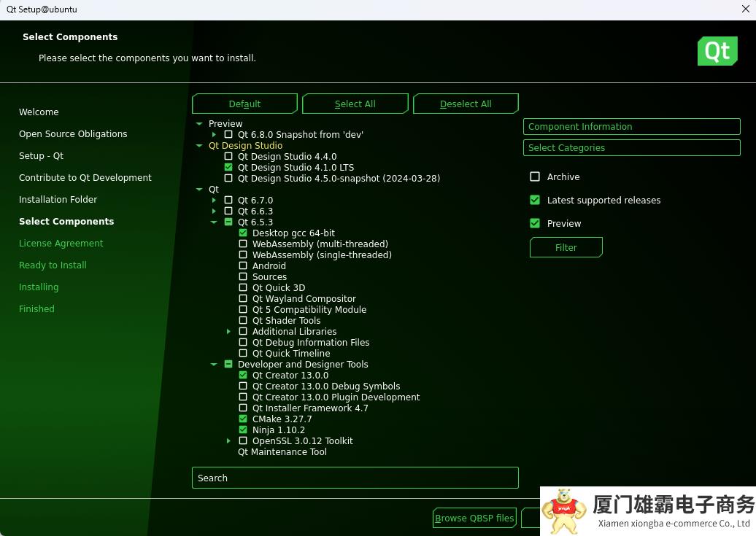Expand Additional Libraries node
This screenshot has width=756, height=536.
(228, 332)
